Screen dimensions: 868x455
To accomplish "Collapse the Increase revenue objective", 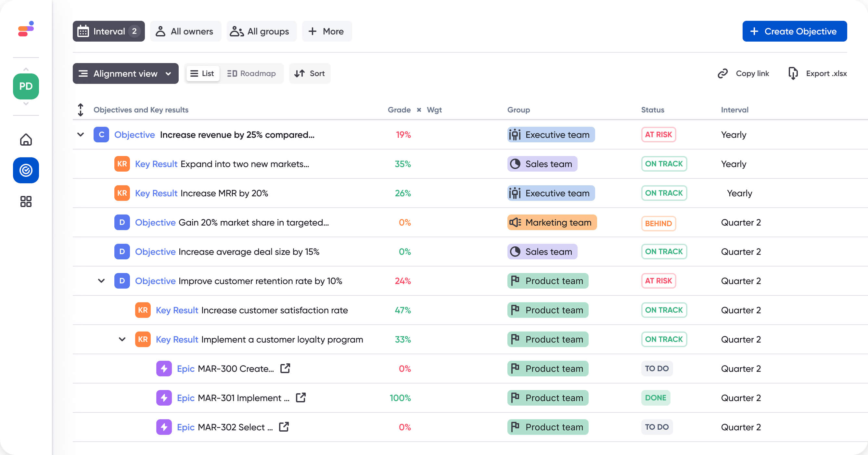I will [80, 135].
